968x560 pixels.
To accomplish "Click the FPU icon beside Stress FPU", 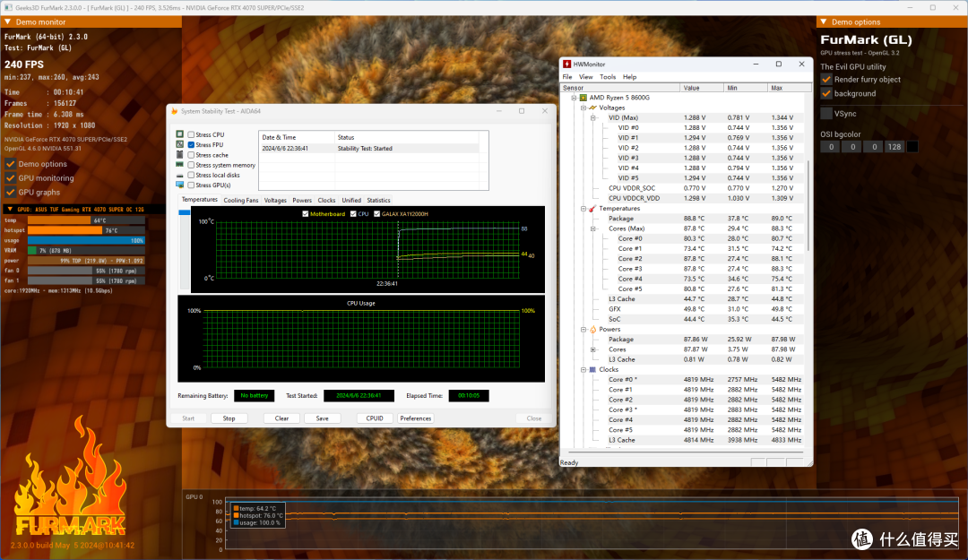I will [179, 144].
